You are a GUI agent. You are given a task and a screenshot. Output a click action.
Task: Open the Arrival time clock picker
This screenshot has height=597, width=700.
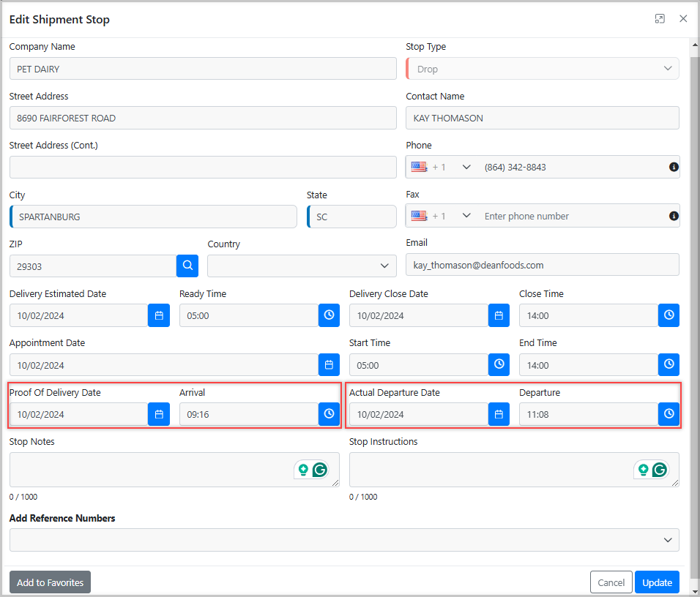[329, 413]
